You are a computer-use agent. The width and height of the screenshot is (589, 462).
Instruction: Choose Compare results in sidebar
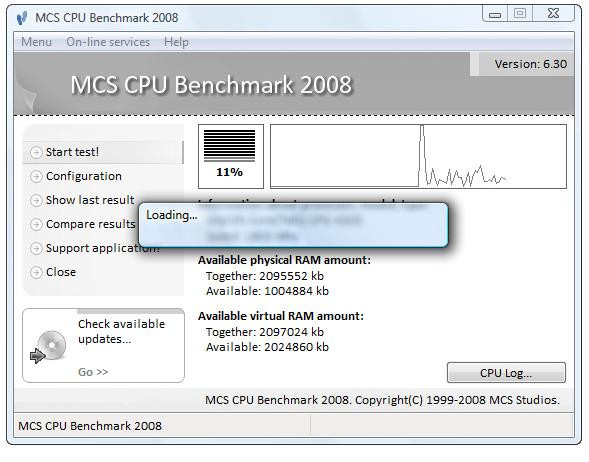pos(91,224)
